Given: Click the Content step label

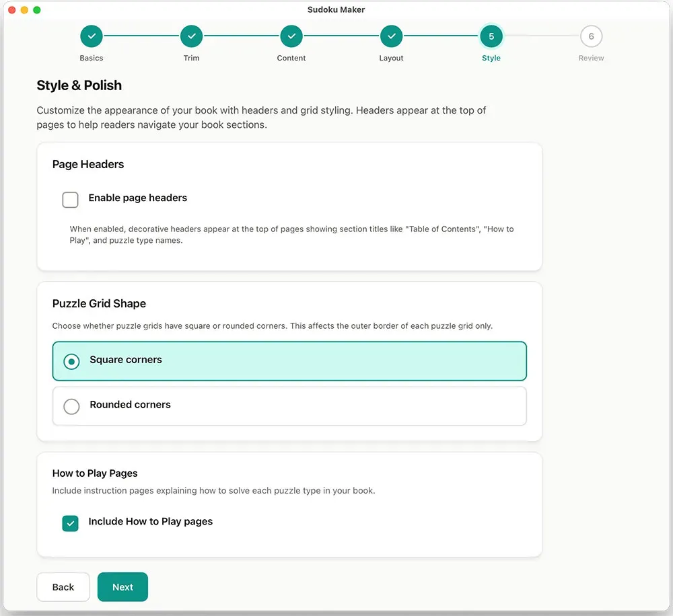Looking at the screenshot, I should pos(291,58).
